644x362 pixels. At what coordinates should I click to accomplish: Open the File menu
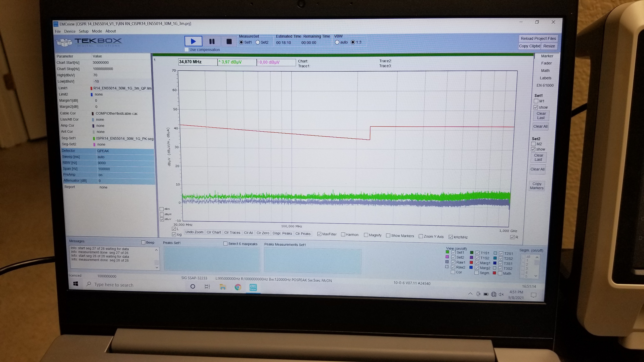(58, 31)
